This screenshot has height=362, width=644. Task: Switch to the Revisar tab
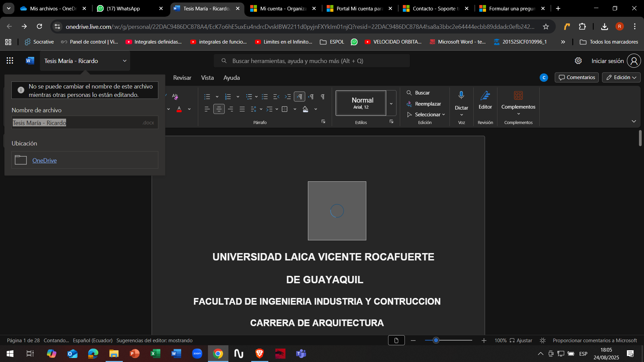(182, 77)
